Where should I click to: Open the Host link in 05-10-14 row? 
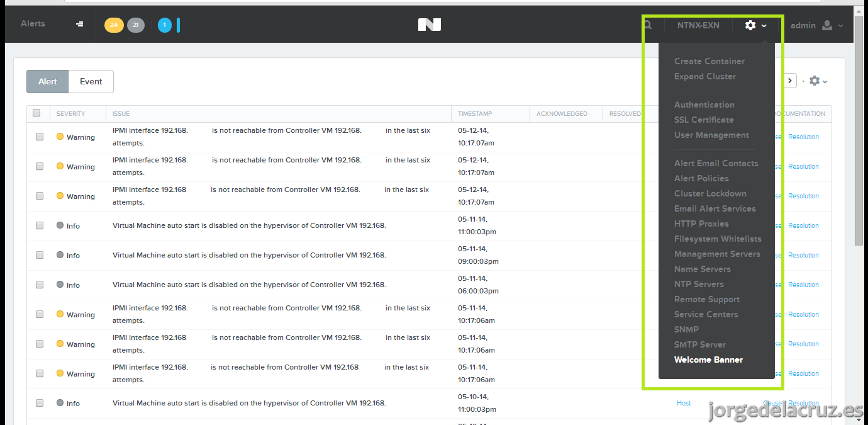pos(684,403)
